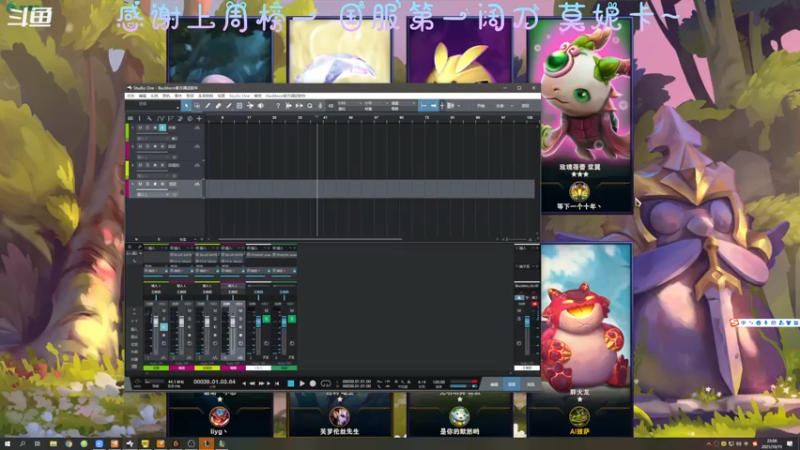Click the wrench settings icon above tracks
Screen dimensions: 800x450
coord(149,118)
